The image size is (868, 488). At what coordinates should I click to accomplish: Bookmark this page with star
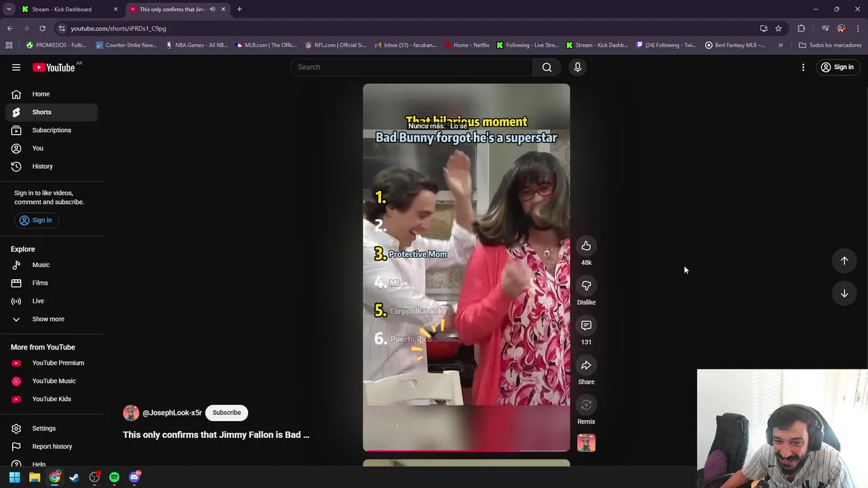[778, 28]
